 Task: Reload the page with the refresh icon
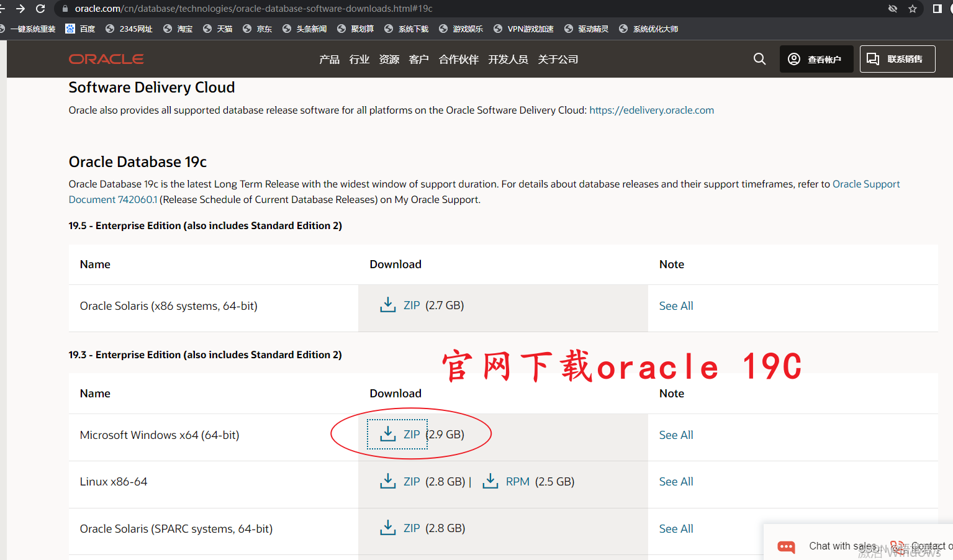tap(40, 9)
